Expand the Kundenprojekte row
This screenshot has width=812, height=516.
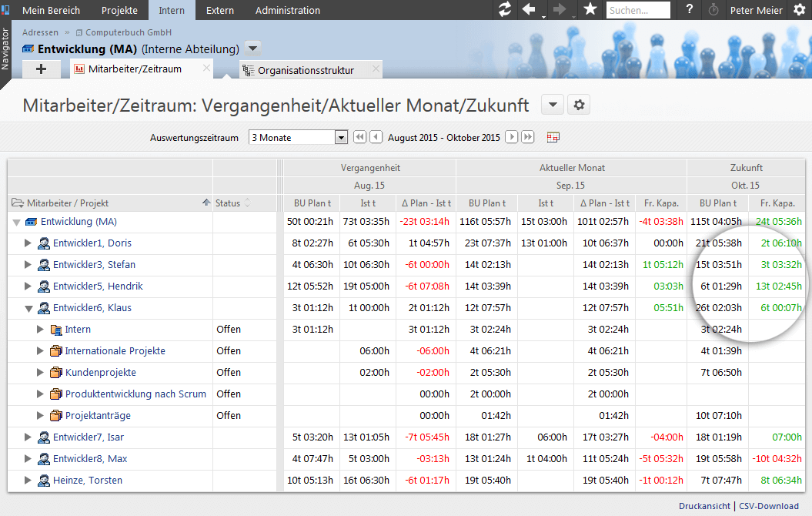(x=40, y=373)
